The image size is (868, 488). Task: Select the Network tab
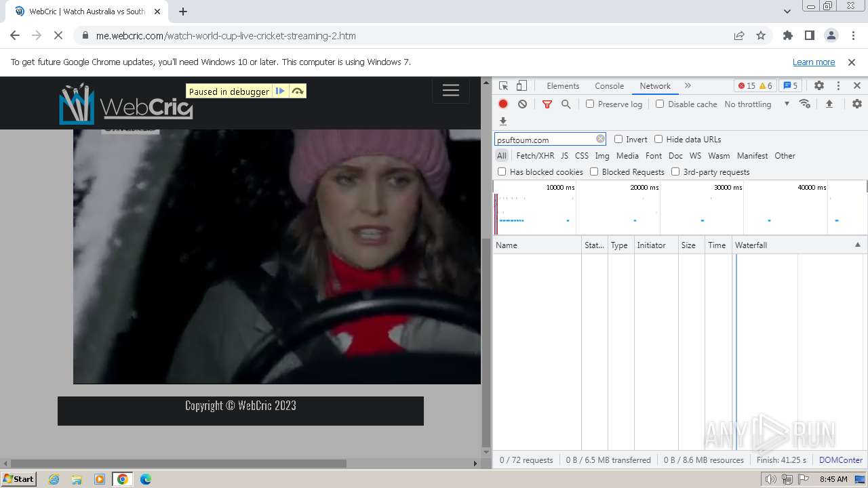point(655,86)
